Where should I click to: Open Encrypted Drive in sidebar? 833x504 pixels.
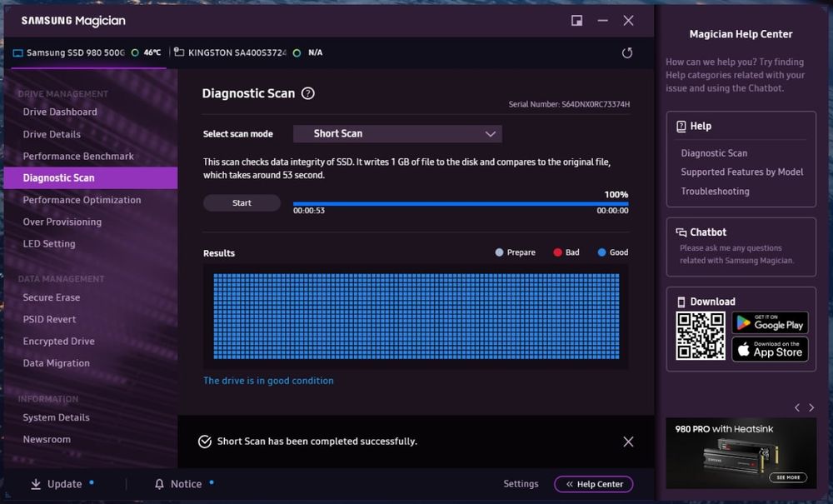[x=58, y=341]
